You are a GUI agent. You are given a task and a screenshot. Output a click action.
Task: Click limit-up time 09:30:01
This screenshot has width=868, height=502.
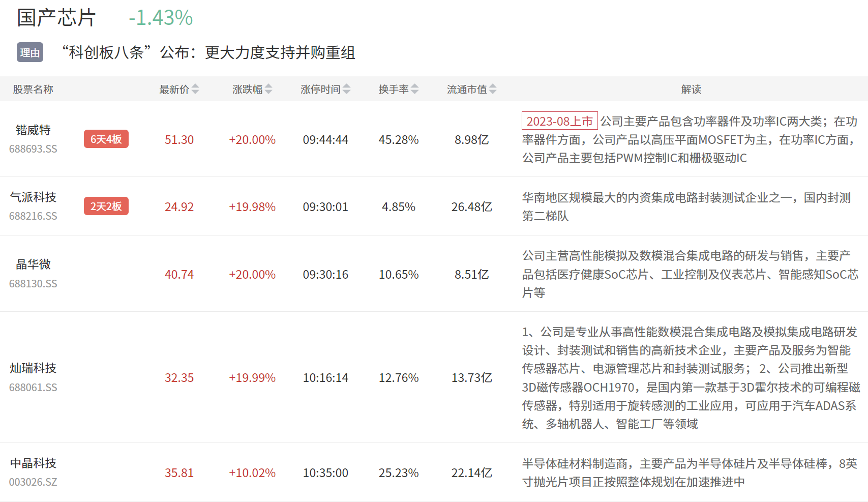click(x=325, y=207)
